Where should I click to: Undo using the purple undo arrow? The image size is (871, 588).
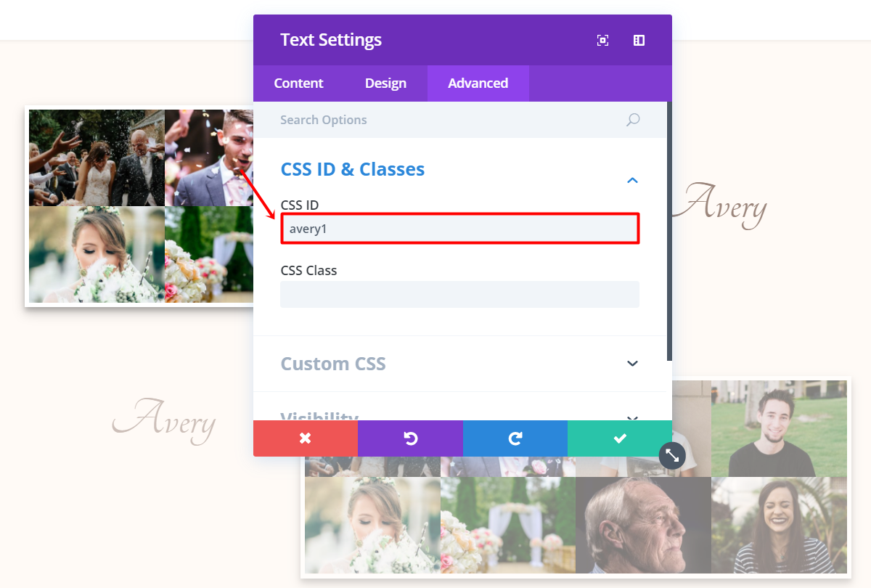tap(410, 438)
